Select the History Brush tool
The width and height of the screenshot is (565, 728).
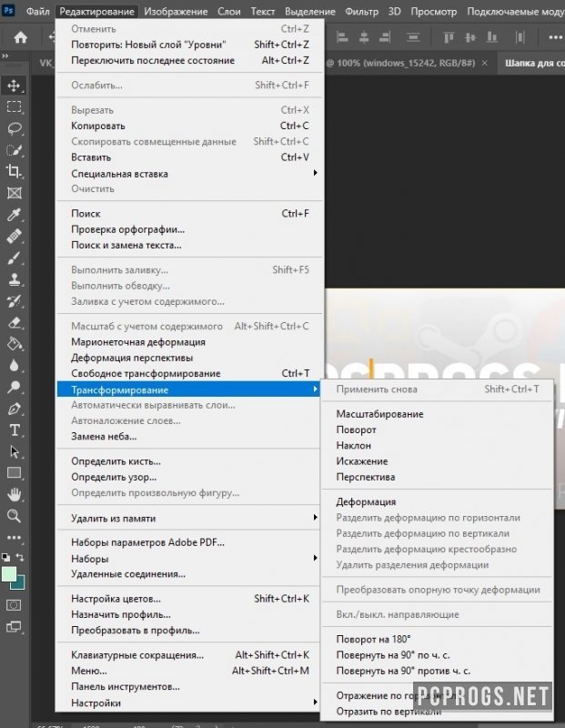[x=14, y=301]
